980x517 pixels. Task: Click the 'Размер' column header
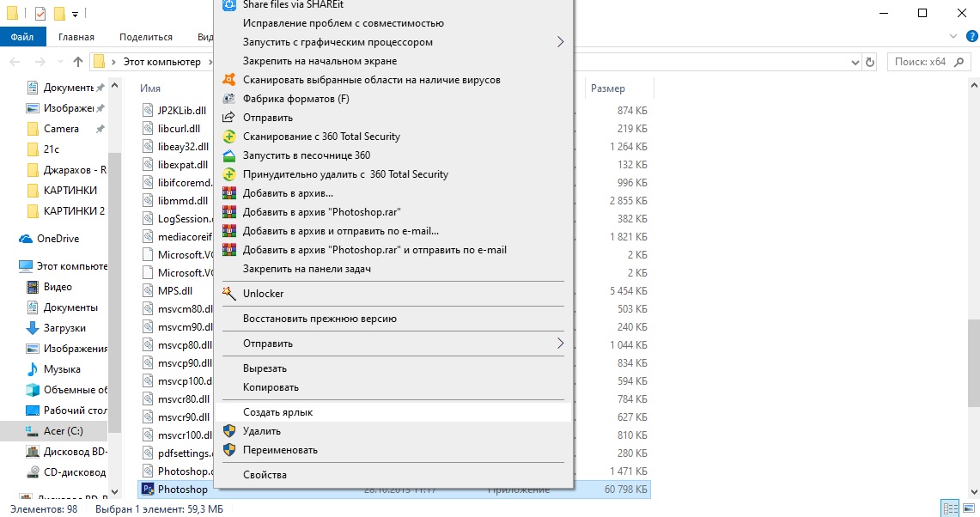tap(608, 88)
